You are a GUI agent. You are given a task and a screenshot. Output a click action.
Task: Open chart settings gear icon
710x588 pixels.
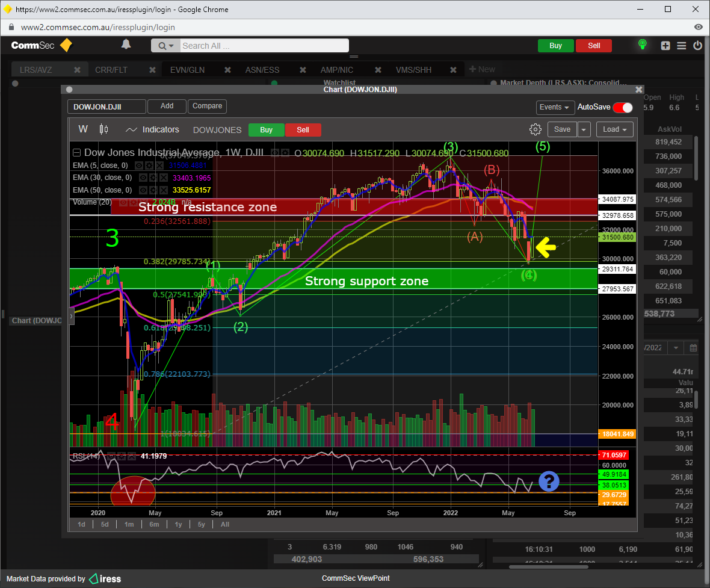[x=536, y=129]
